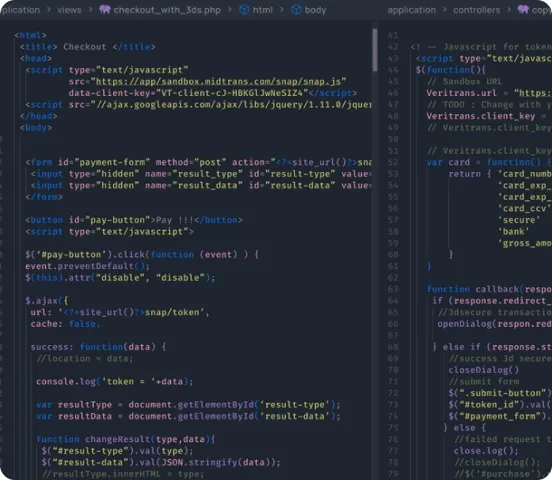Select the views breadcrumb item
The width and height of the screenshot is (552, 480).
pyautogui.click(x=69, y=10)
